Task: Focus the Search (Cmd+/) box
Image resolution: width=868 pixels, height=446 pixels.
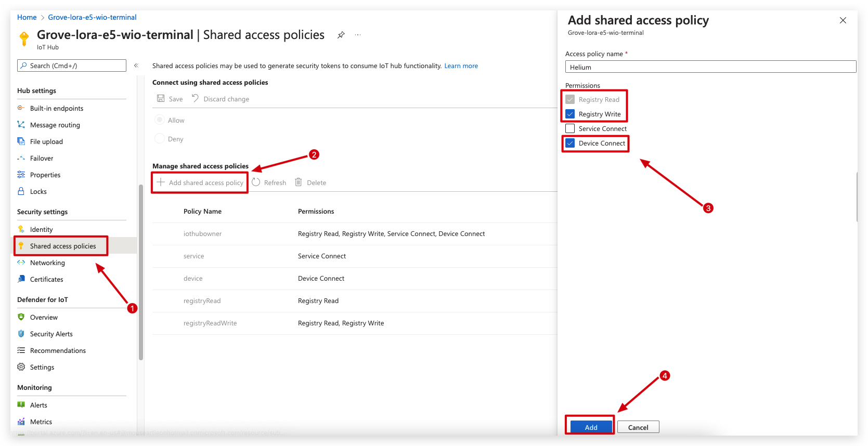Action: [72, 65]
